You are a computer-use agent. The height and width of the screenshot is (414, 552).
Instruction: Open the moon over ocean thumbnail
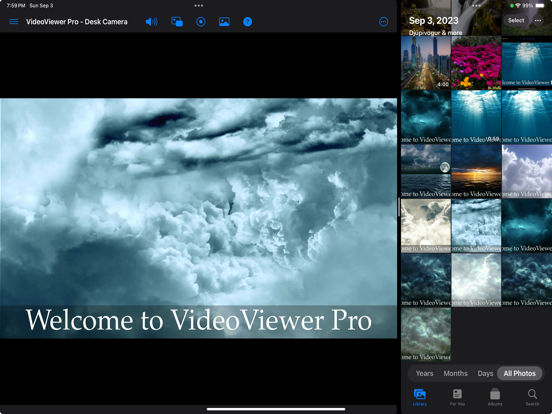click(x=426, y=171)
